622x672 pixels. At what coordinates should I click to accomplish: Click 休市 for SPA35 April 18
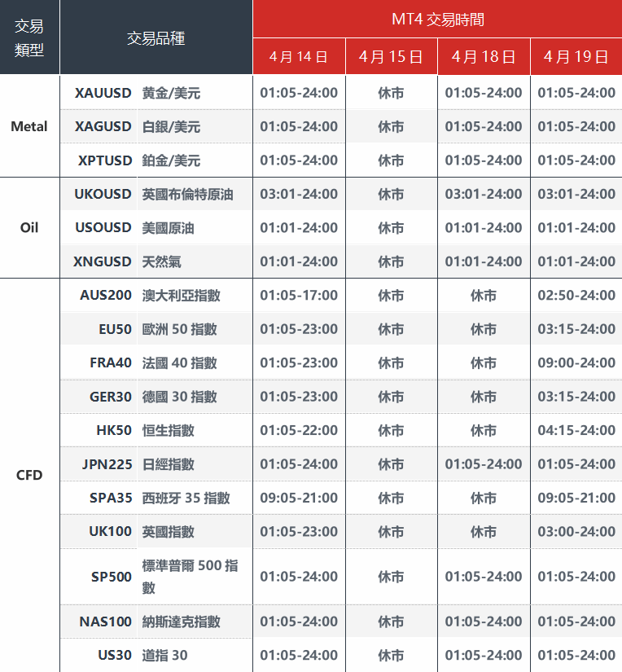pos(484,498)
